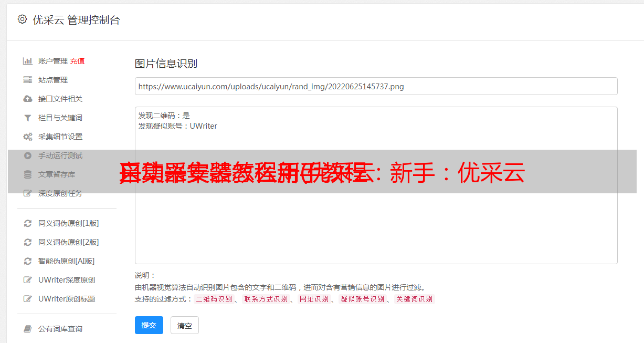
Task: Click the 疑似账号识别 tag
Action: [x=362, y=299]
